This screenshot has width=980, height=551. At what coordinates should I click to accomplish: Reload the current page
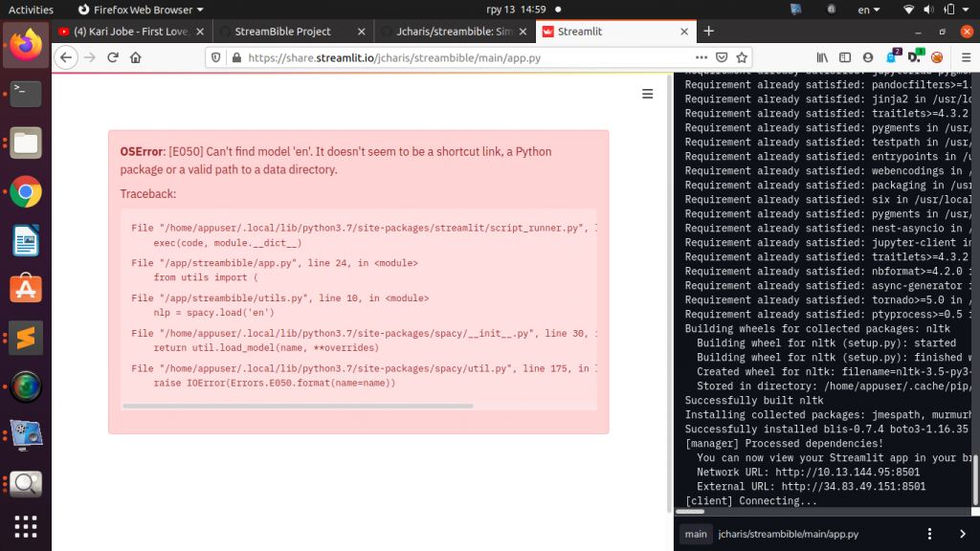(113, 57)
